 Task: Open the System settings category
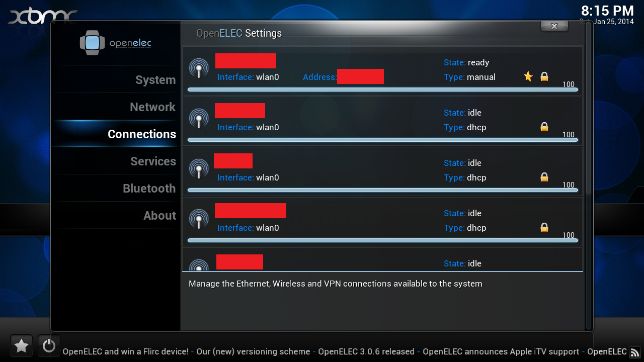click(x=155, y=80)
